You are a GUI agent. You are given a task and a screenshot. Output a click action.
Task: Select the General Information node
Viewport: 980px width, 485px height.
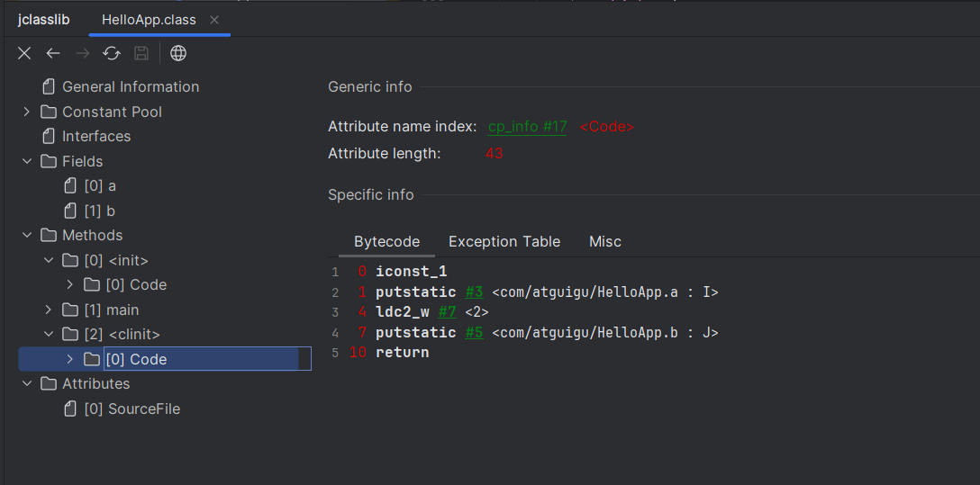(130, 86)
